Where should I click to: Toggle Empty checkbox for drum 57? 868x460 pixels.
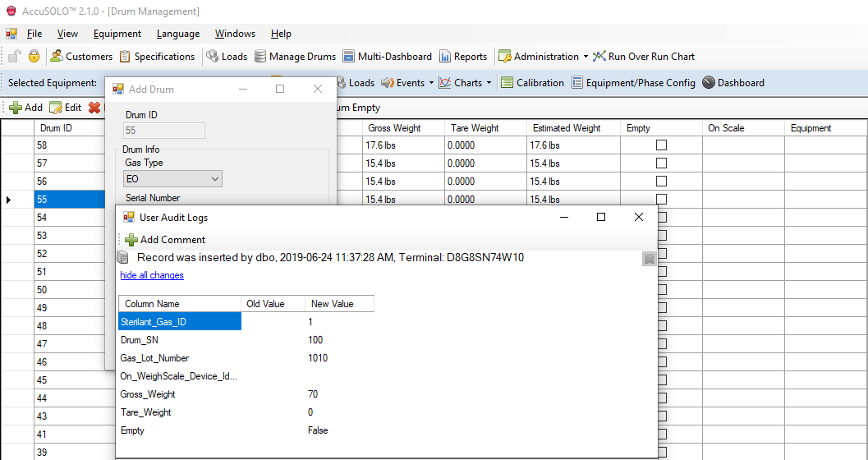[x=661, y=163]
